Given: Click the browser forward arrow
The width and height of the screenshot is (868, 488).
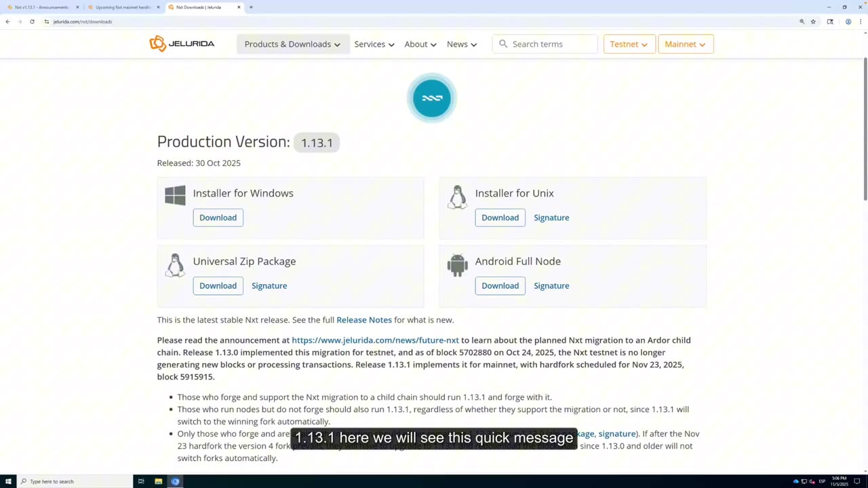Looking at the screenshot, I should coord(20,22).
